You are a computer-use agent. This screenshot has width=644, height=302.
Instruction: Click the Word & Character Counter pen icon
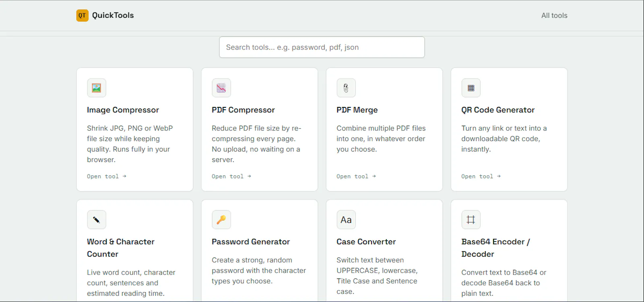click(x=97, y=220)
